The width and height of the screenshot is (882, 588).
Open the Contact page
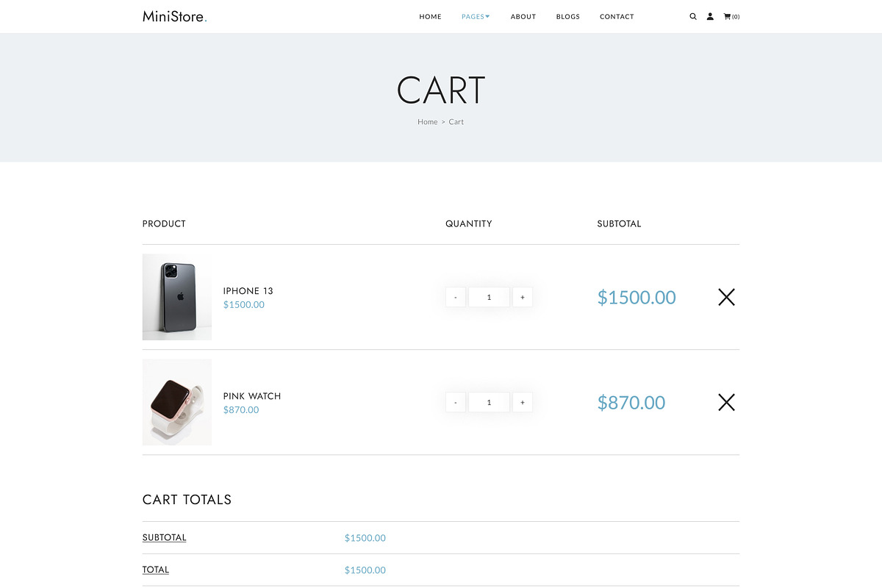tap(617, 16)
